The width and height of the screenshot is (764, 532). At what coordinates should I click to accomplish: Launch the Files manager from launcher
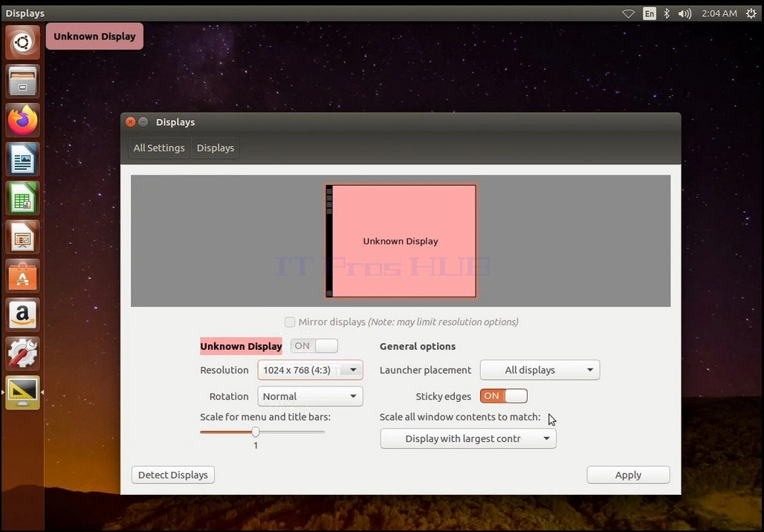[x=22, y=81]
